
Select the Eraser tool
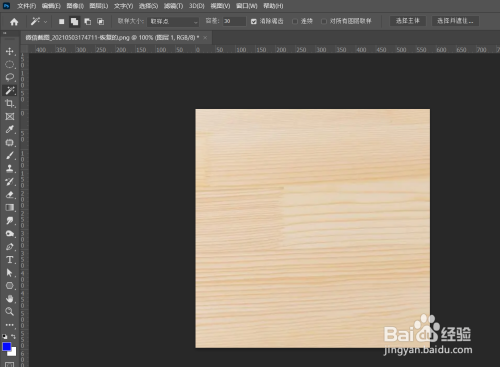pyautogui.click(x=10, y=194)
